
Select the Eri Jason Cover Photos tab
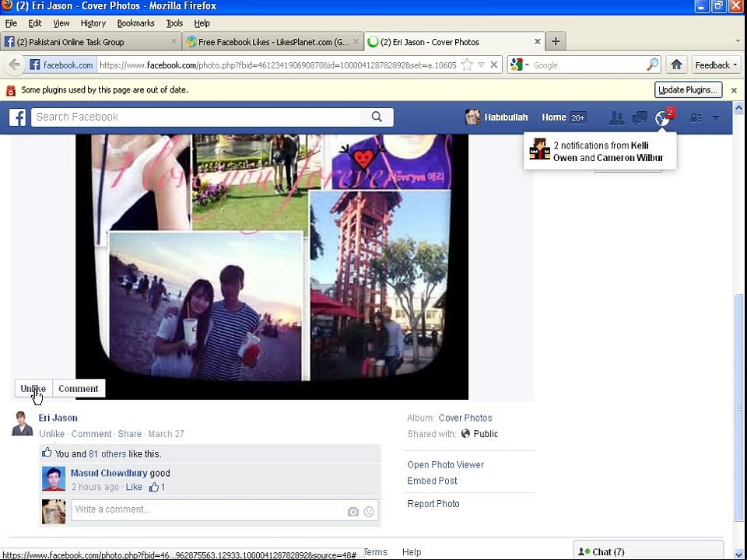(x=454, y=42)
